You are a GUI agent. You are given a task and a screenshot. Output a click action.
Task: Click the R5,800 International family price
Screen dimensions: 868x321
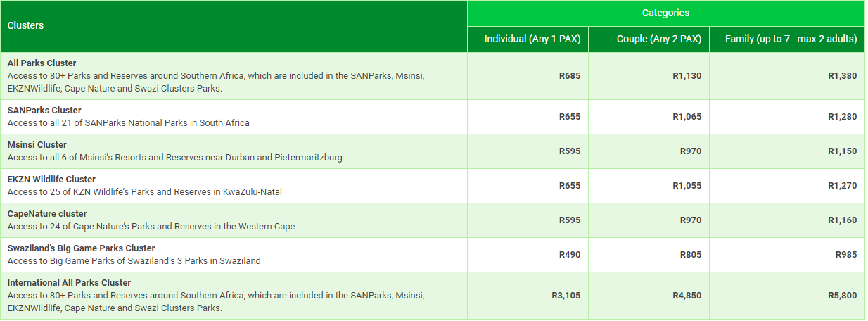coord(843,296)
